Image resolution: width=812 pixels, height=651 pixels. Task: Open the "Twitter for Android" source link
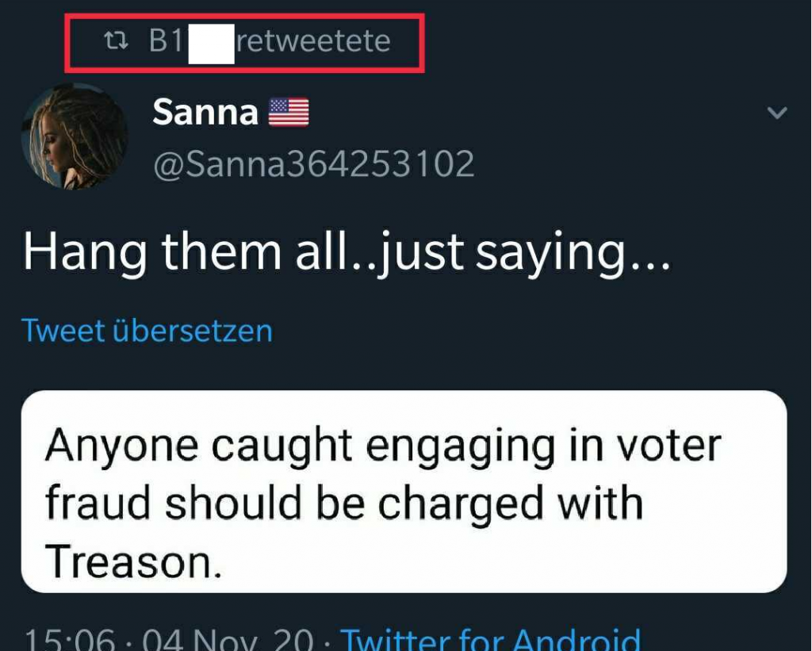[x=489, y=638]
